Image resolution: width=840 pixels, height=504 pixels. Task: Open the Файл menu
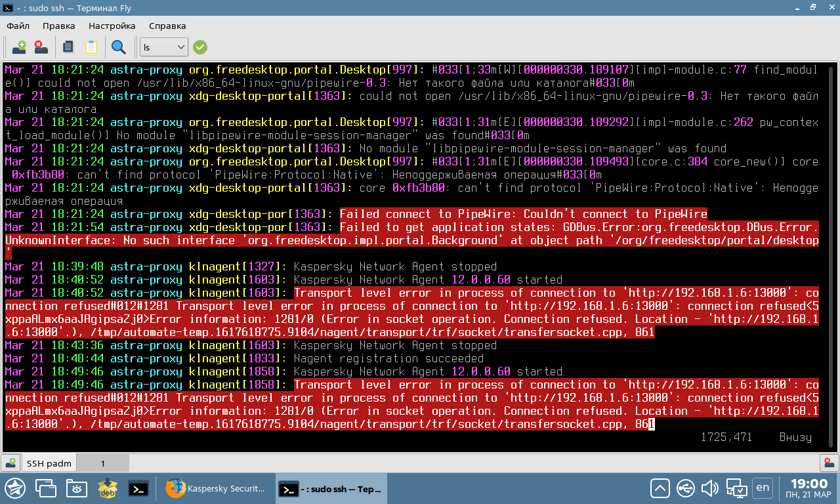[18, 26]
